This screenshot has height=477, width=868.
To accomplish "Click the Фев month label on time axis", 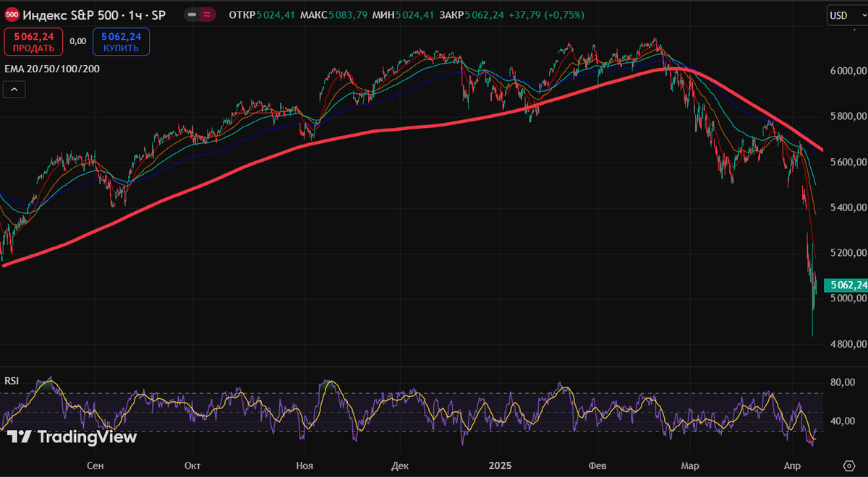I will point(597,465).
